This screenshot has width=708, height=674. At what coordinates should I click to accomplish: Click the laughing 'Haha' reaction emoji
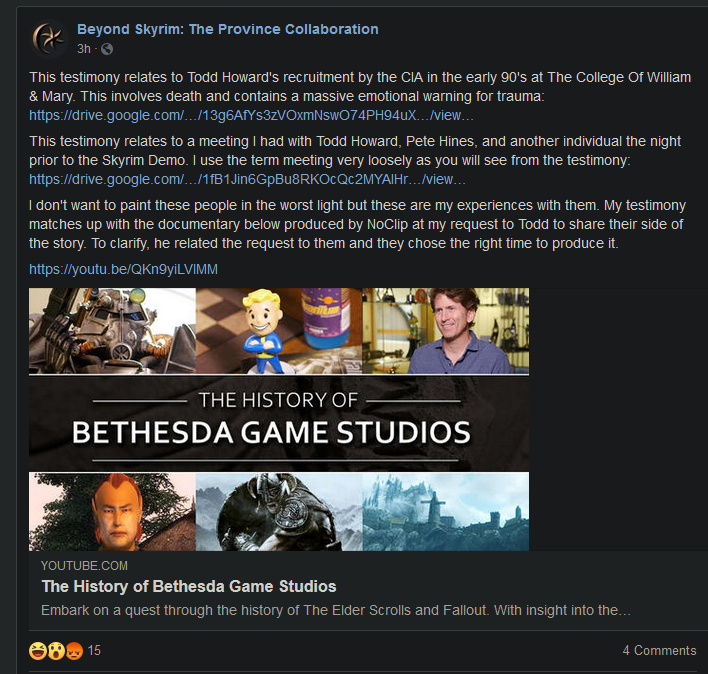tap(38, 651)
